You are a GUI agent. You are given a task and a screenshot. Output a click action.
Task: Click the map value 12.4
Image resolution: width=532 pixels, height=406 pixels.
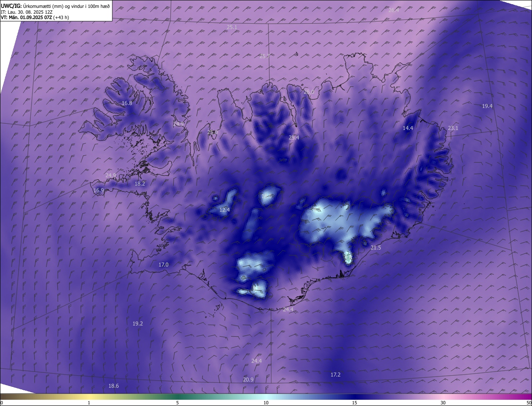(224, 210)
